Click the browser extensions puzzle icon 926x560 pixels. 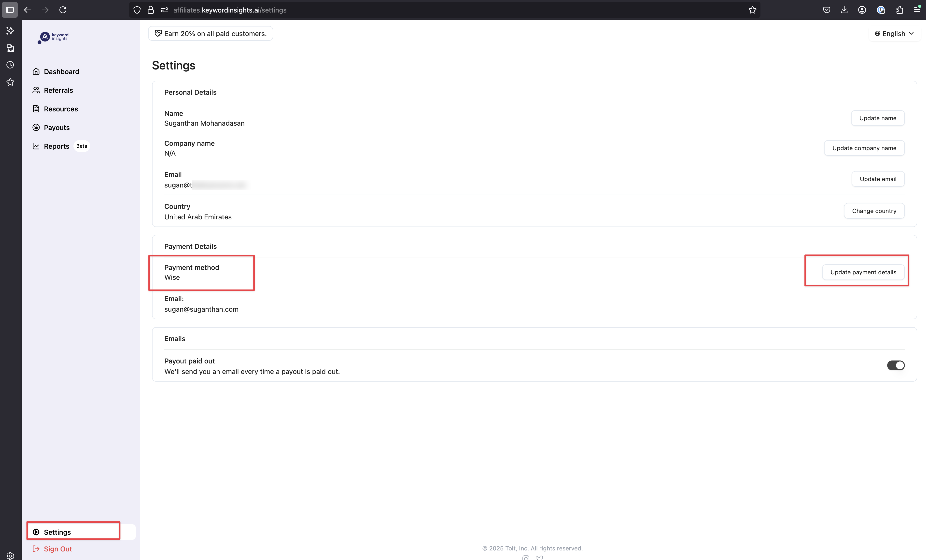click(x=899, y=10)
